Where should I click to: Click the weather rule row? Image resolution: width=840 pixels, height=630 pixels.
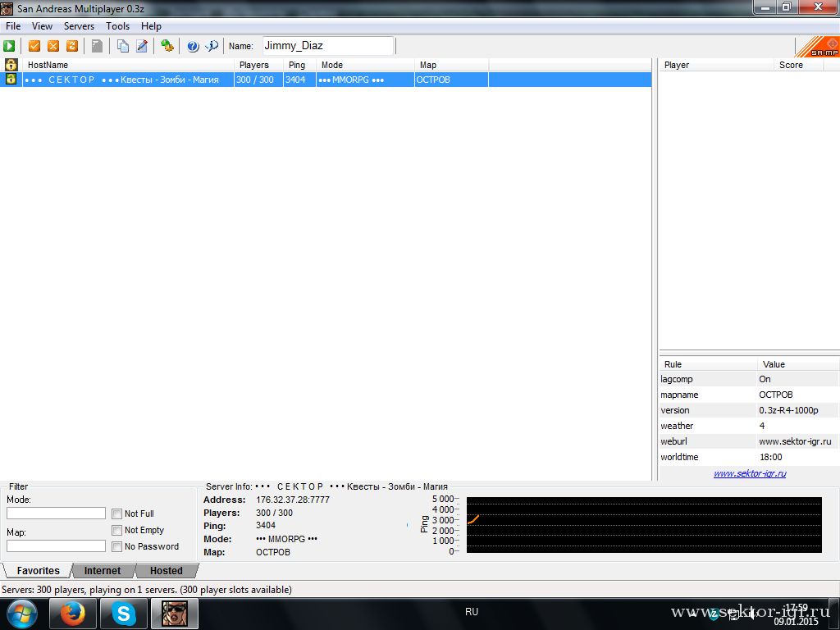pos(749,426)
